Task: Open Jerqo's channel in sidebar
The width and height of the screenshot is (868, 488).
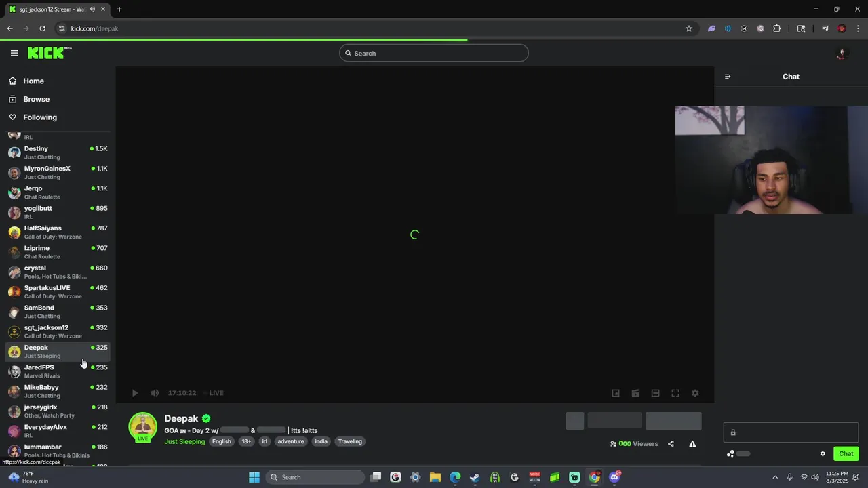Action: point(58,192)
